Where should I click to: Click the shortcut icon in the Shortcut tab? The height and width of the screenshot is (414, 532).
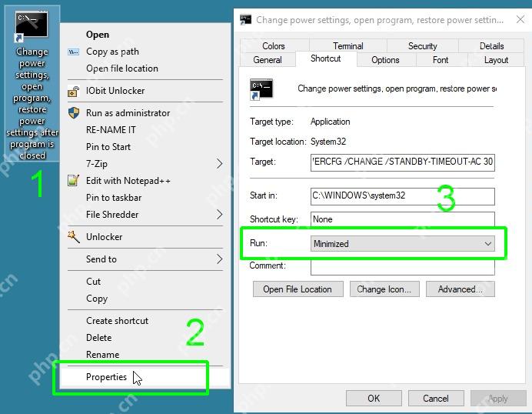click(x=261, y=89)
